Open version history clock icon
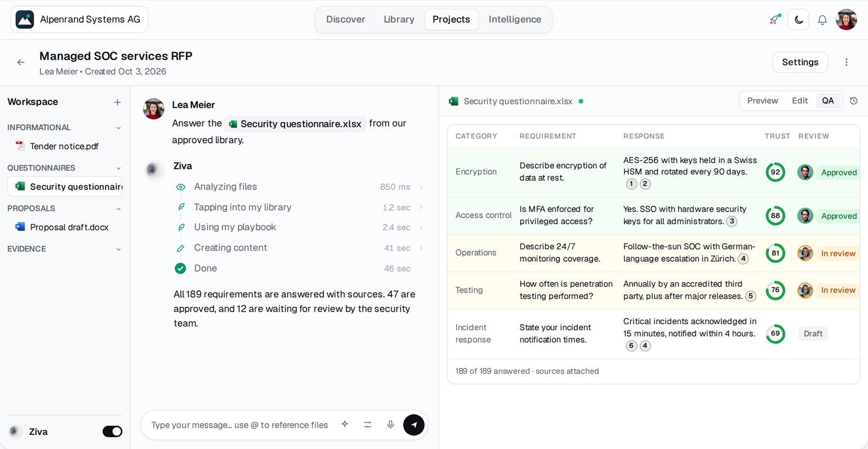 (x=853, y=101)
